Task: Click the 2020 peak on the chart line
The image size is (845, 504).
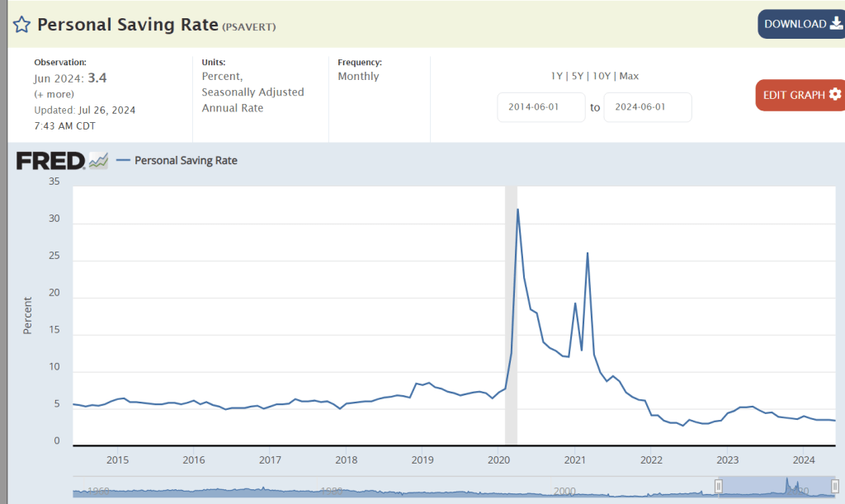Action: [517, 210]
